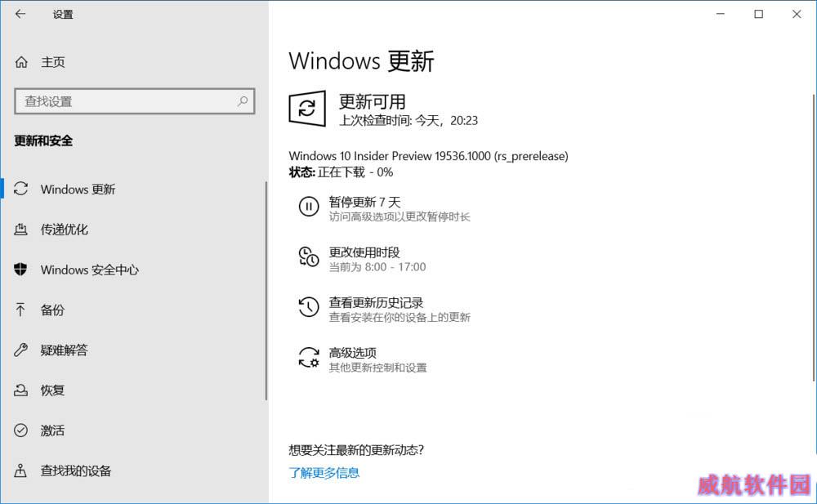Screen dimensions: 817x504
Task: Click 其他更新控制和设置 description
Action: tap(377, 368)
